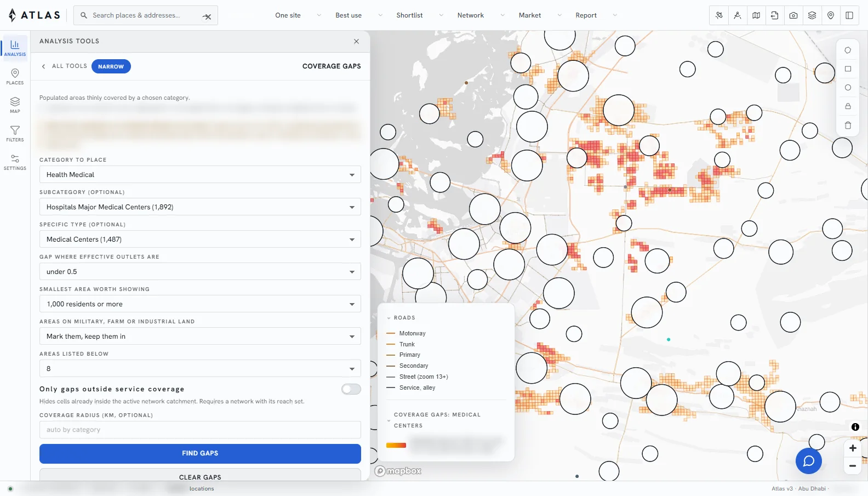Delete drawings with the trash icon
Screen dimensions: 868x496
coord(848,125)
